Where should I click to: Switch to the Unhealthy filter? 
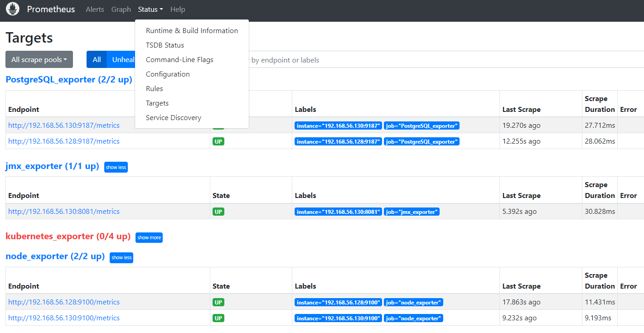coord(121,59)
